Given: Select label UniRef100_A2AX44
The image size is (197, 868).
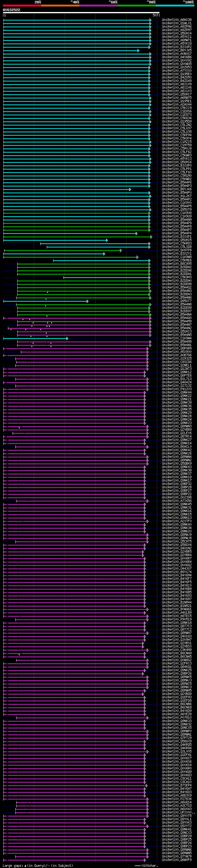Looking at the screenshot, I should point(177,104).
